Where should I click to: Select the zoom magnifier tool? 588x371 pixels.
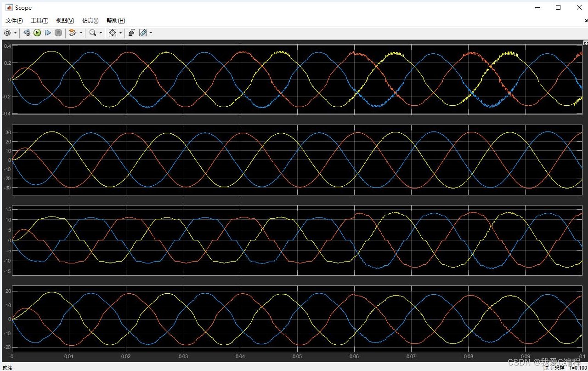click(93, 33)
